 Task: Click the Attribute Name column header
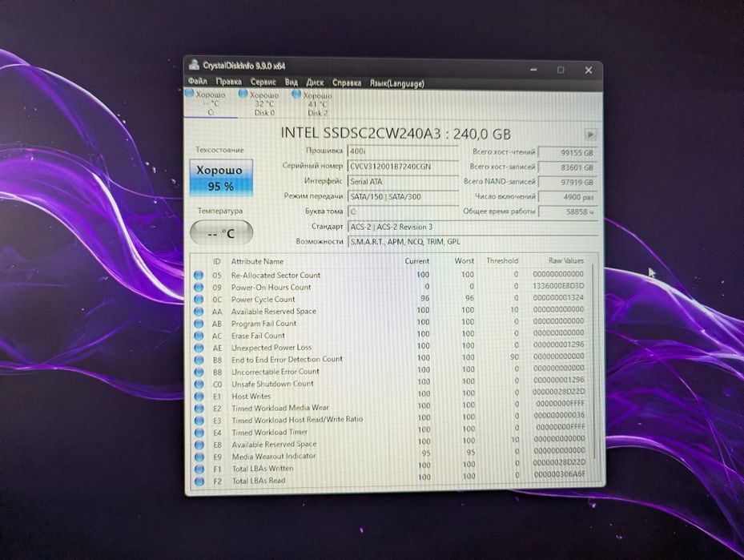click(x=257, y=261)
